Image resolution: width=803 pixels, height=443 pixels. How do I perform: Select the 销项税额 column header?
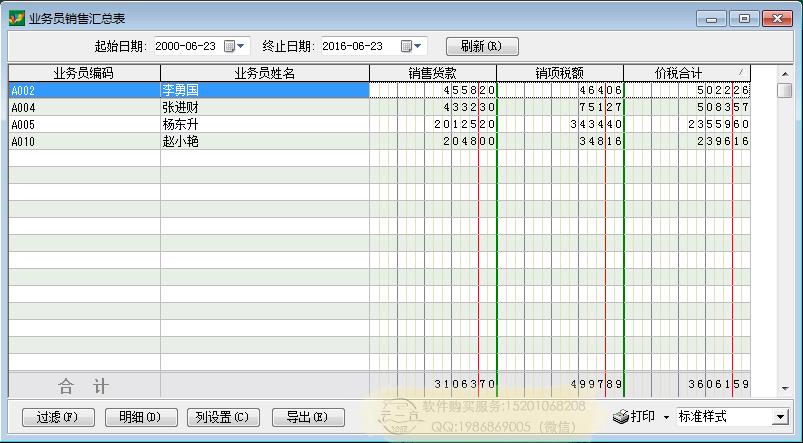[559, 73]
